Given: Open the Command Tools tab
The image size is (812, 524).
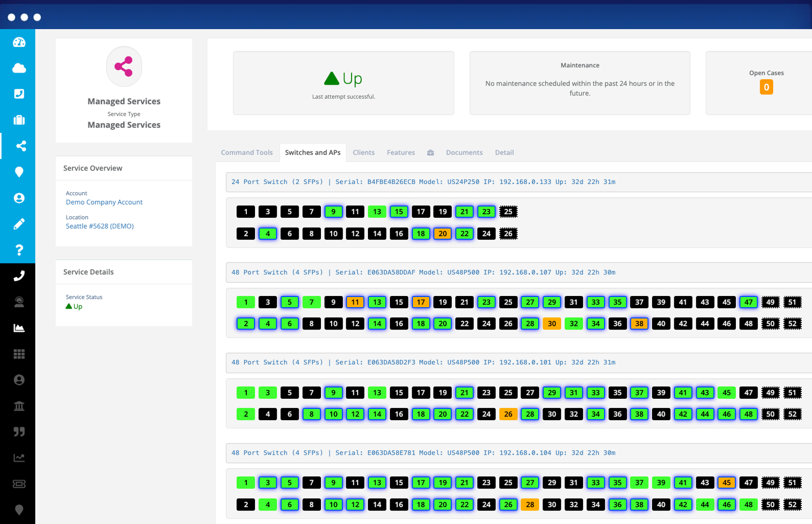Looking at the screenshot, I should pyautogui.click(x=247, y=152).
